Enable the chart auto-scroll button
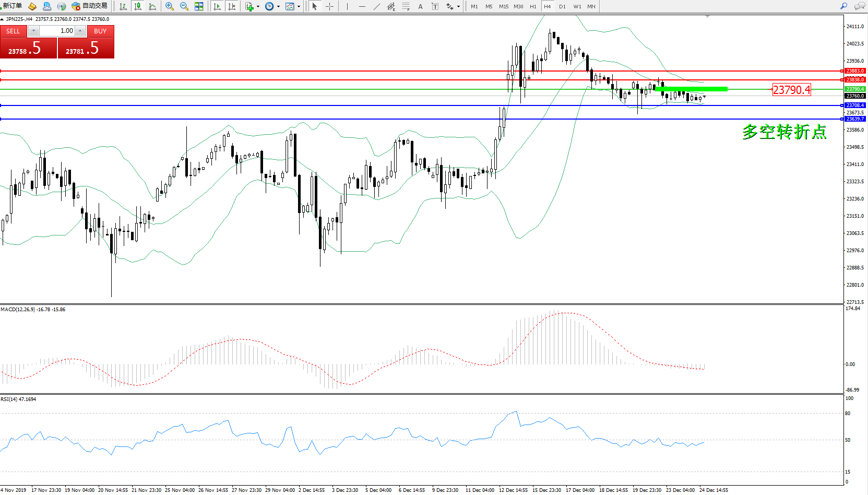 coord(217,6)
